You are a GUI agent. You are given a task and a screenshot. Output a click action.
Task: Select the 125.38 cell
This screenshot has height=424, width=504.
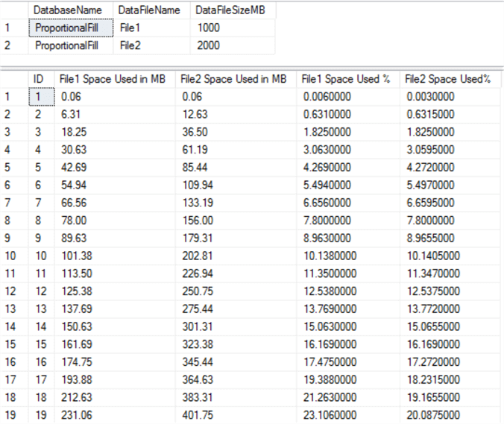(115, 291)
